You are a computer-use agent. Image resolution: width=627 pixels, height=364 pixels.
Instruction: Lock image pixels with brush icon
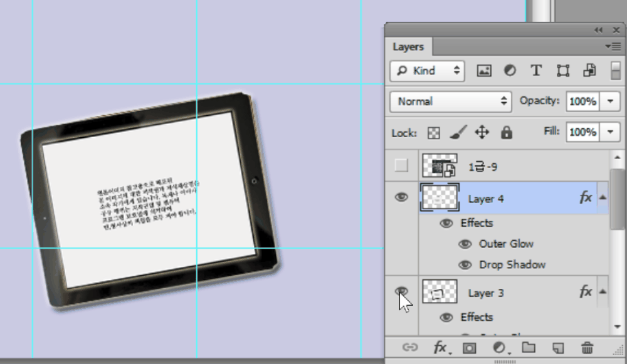pos(458,132)
